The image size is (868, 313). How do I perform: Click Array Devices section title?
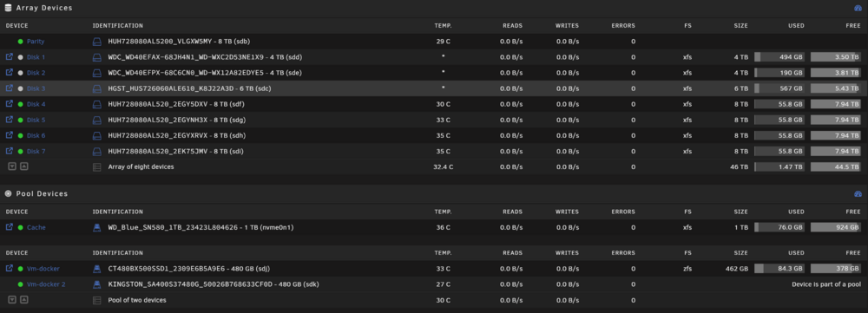(44, 9)
